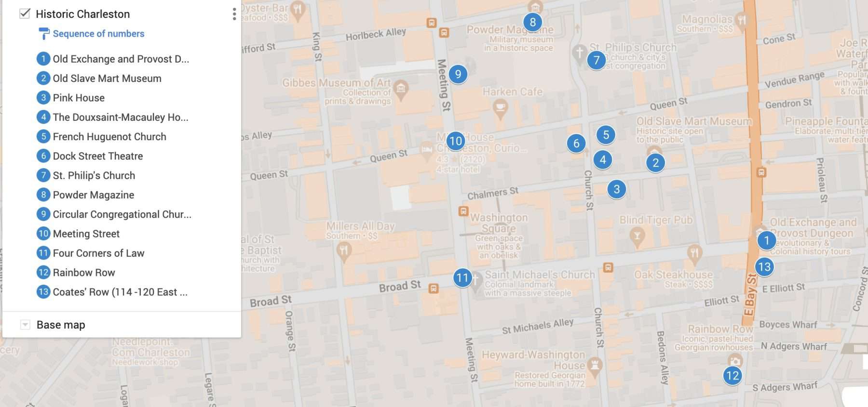The height and width of the screenshot is (407, 868).
Task: Click map marker number 13
Action: (x=764, y=267)
